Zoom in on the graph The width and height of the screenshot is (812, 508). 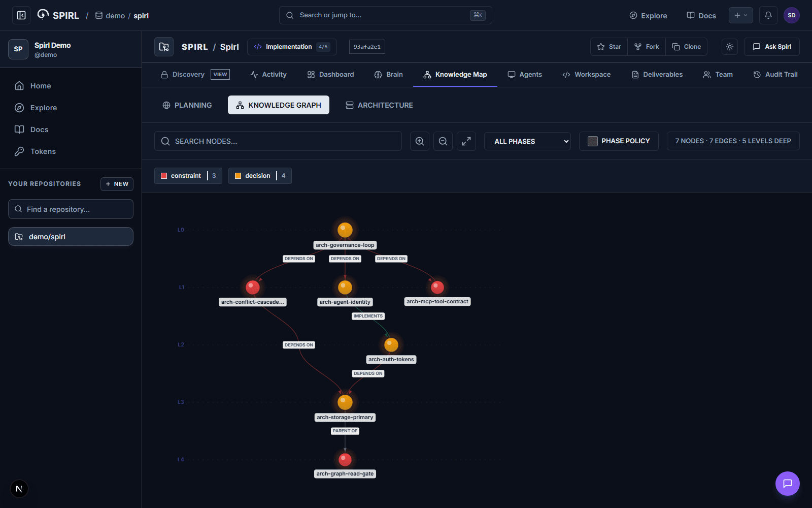420,141
